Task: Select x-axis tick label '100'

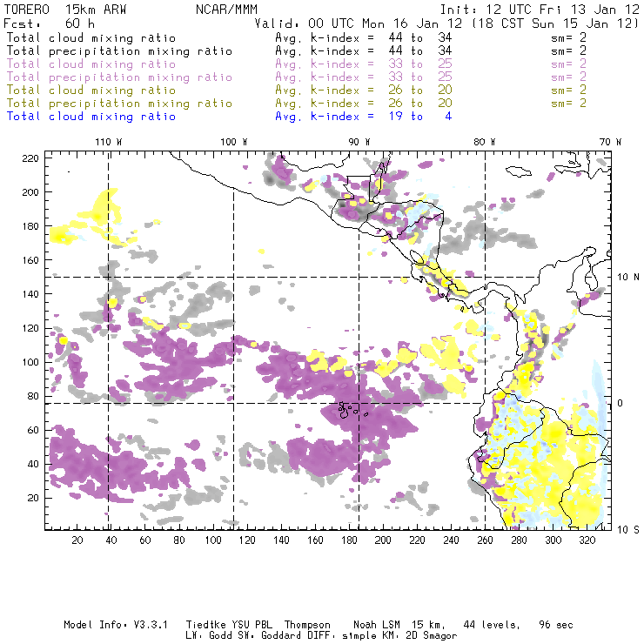Action: tap(213, 540)
